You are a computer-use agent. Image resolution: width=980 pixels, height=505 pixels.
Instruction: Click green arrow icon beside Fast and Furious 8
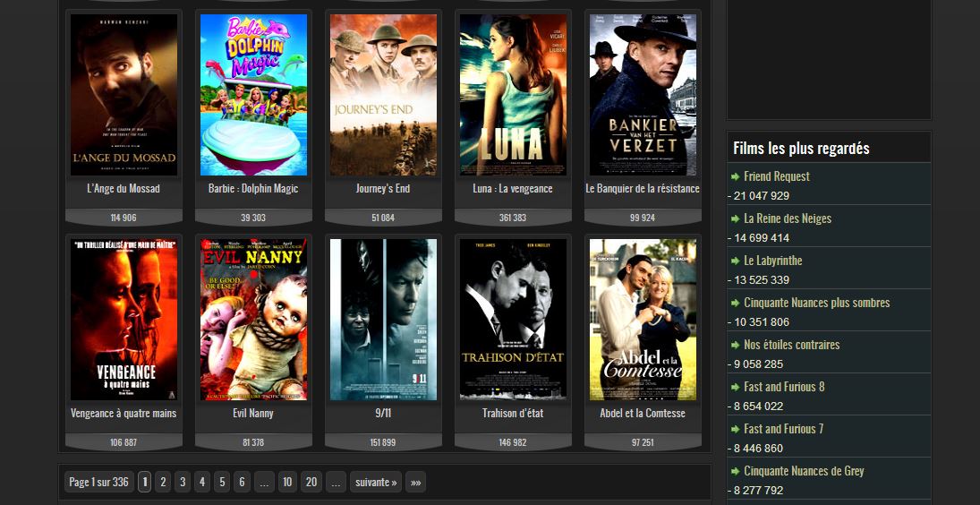pyautogui.click(x=735, y=387)
